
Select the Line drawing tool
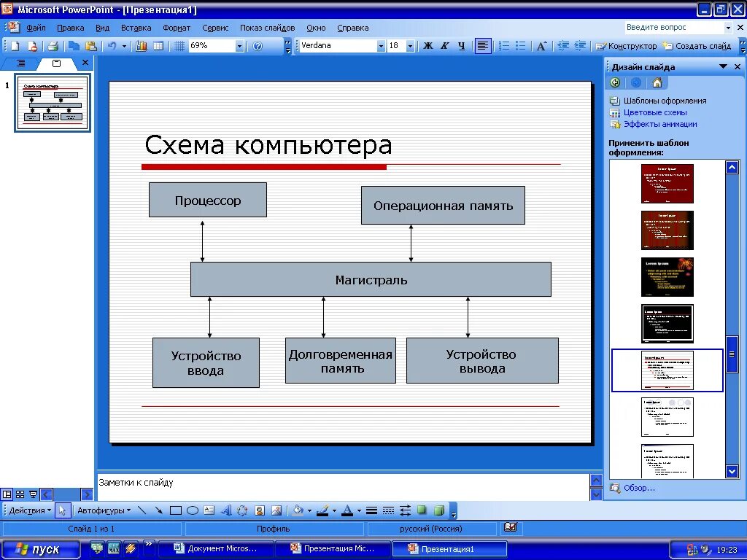[x=142, y=510]
